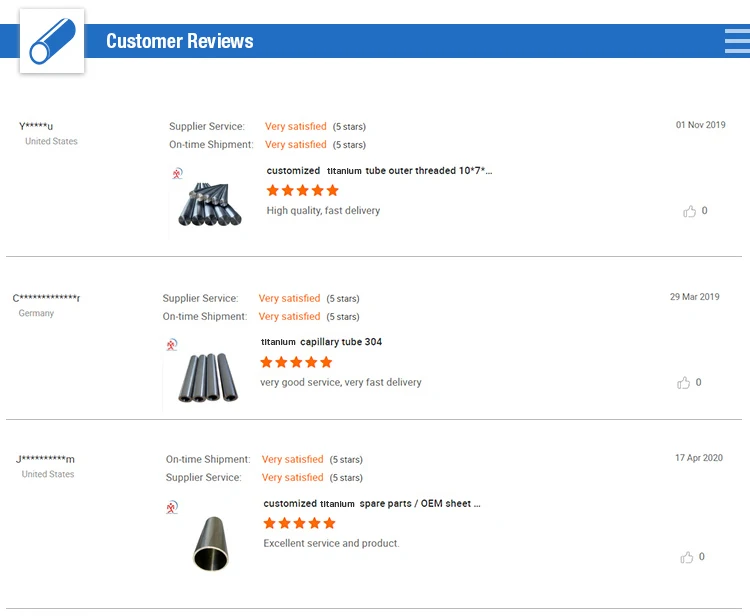Click reviewer name Y*****u
750x616 pixels.
click(x=36, y=126)
